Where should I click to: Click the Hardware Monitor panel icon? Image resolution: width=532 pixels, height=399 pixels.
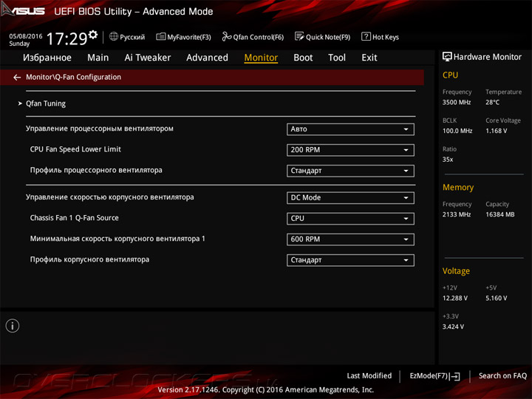447,57
